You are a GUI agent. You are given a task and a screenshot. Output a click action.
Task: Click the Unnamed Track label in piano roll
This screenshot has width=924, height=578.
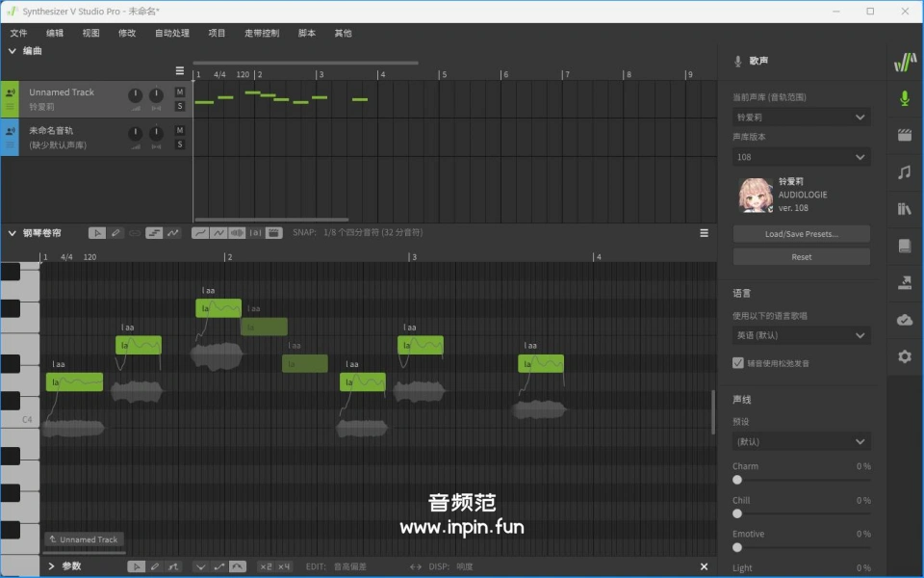point(84,539)
